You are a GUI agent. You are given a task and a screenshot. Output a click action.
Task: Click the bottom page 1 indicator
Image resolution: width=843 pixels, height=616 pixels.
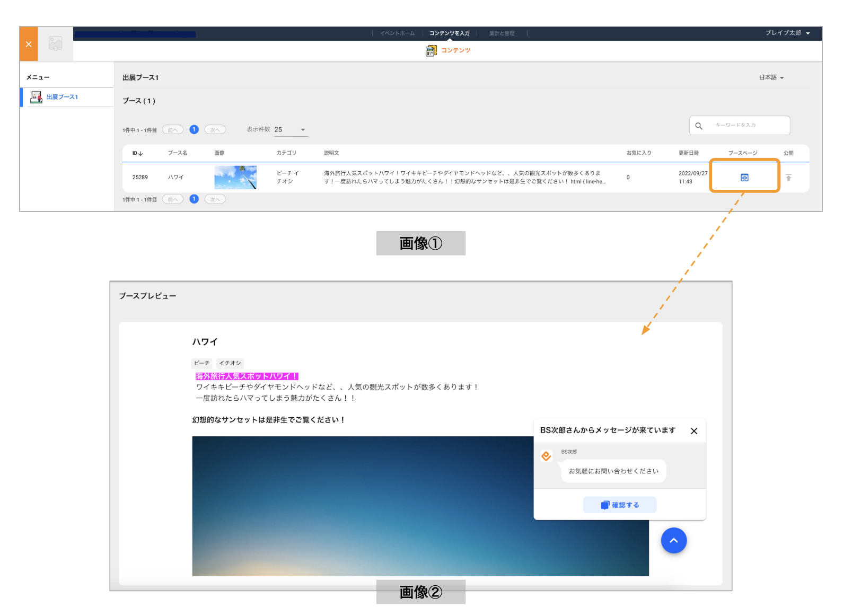point(194,199)
